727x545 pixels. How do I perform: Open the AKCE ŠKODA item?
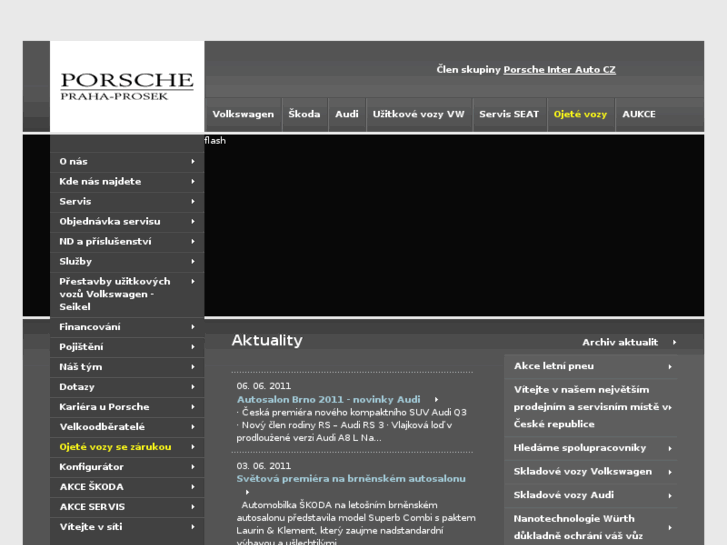pos(127,487)
